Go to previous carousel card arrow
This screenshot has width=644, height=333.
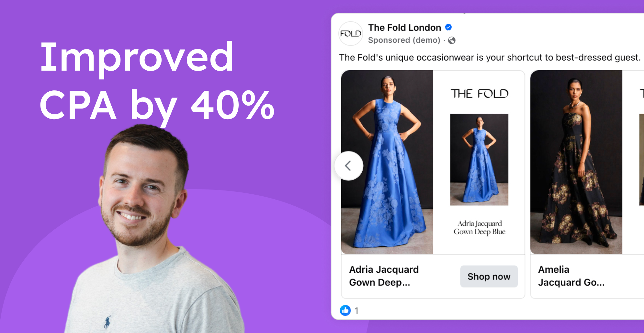click(x=349, y=166)
